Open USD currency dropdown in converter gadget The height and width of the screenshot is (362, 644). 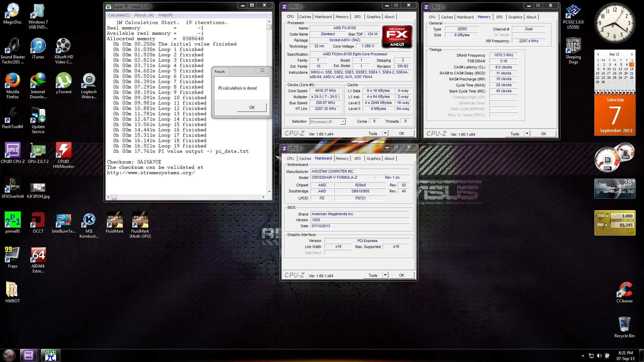coord(603,216)
